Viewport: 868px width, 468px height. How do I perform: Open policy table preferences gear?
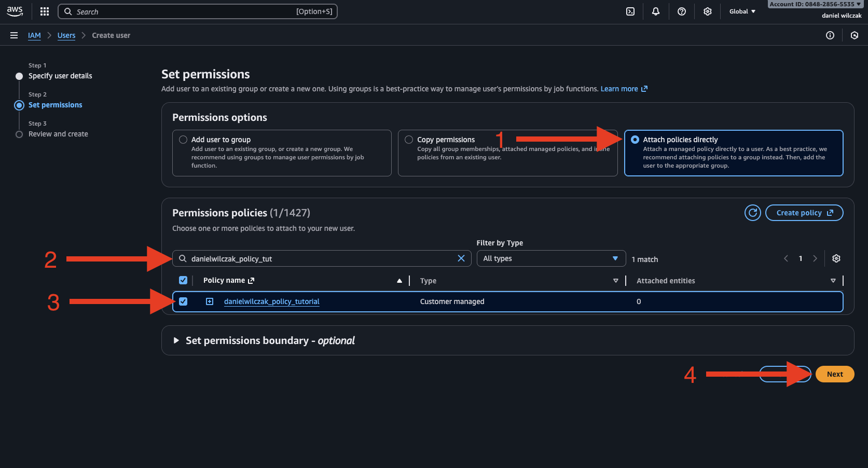coord(836,258)
